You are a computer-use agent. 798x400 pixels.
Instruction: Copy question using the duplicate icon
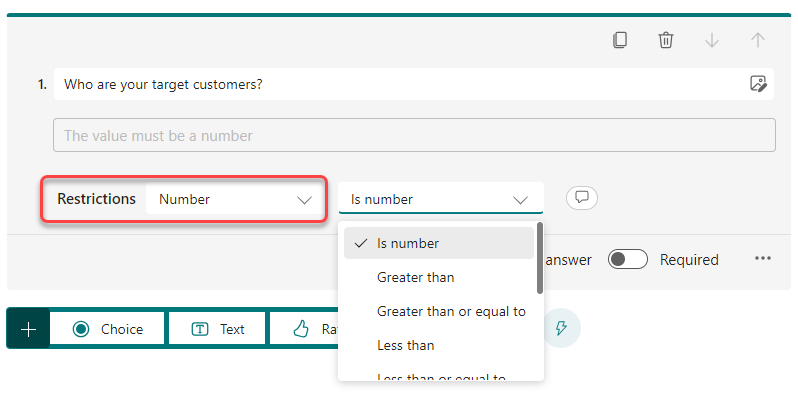click(x=620, y=40)
